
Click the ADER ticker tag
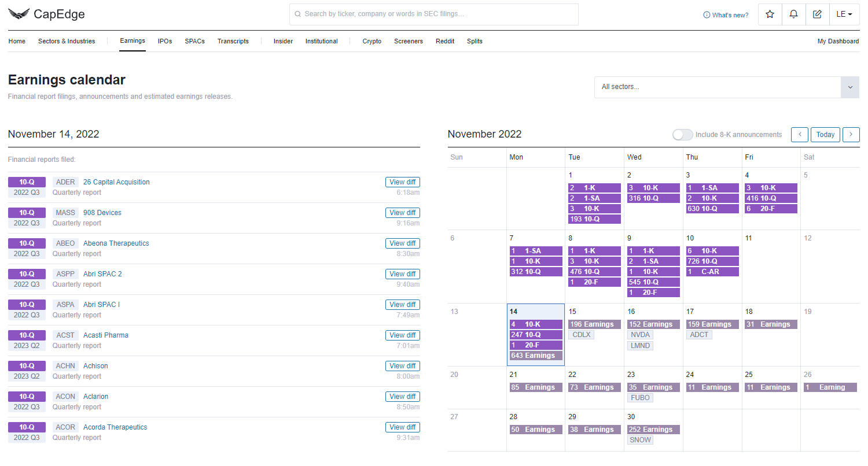(x=65, y=182)
